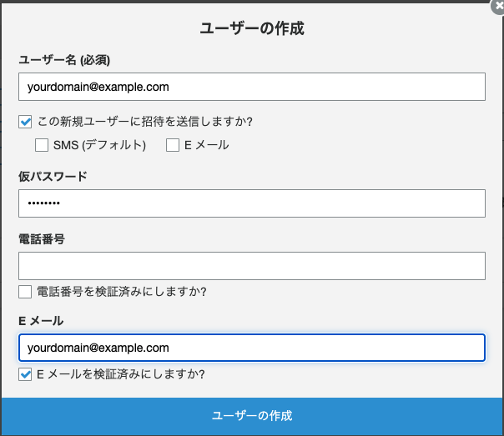Viewport: 504px width, 436px height.
Task: Uncheck この新規ユーザーに招待を送信しますか? checkbox
Action: click(x=25, y=122)
